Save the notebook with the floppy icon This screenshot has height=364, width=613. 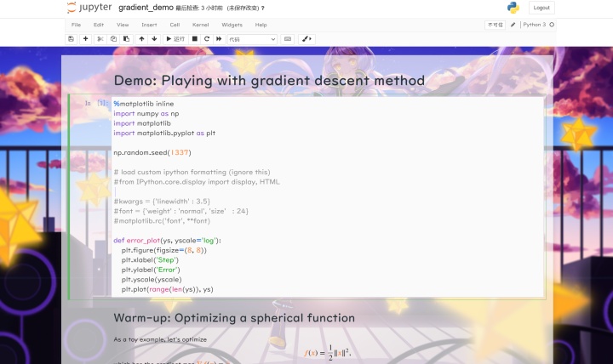(72, 39)
